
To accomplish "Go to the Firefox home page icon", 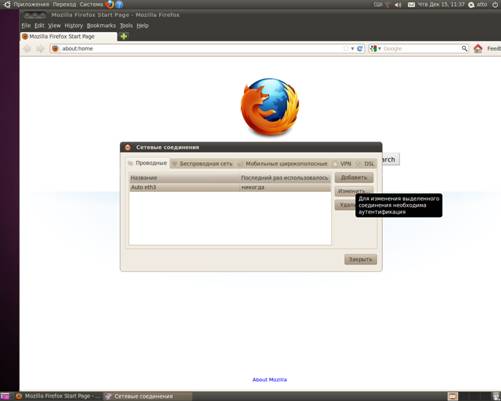I will 478,49.
